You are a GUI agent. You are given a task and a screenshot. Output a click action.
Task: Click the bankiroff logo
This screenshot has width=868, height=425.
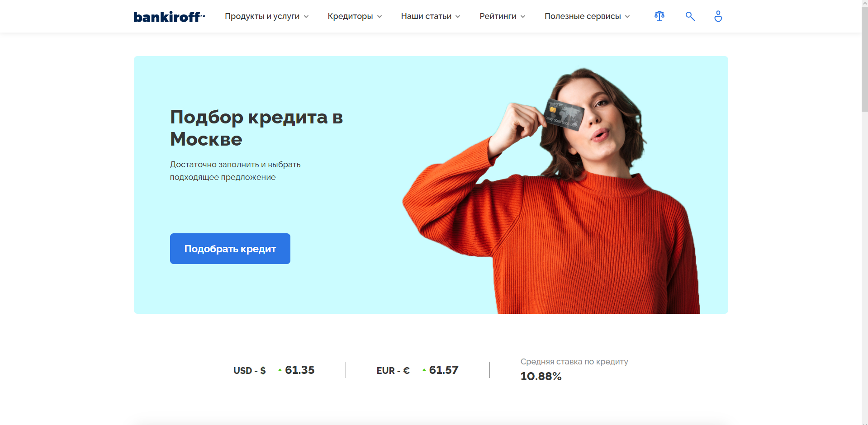pos(169,17)
